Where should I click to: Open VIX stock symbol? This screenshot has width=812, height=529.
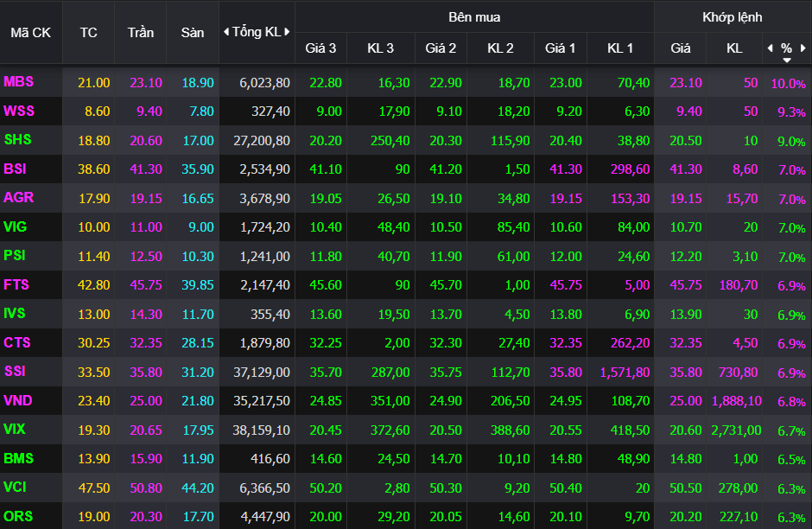[x=15, y=430]
